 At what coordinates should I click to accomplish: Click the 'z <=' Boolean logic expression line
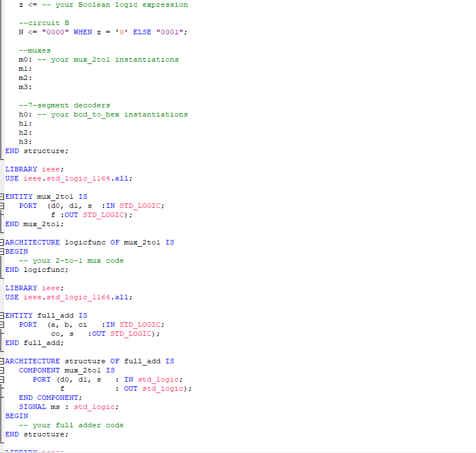coord(103,5)
